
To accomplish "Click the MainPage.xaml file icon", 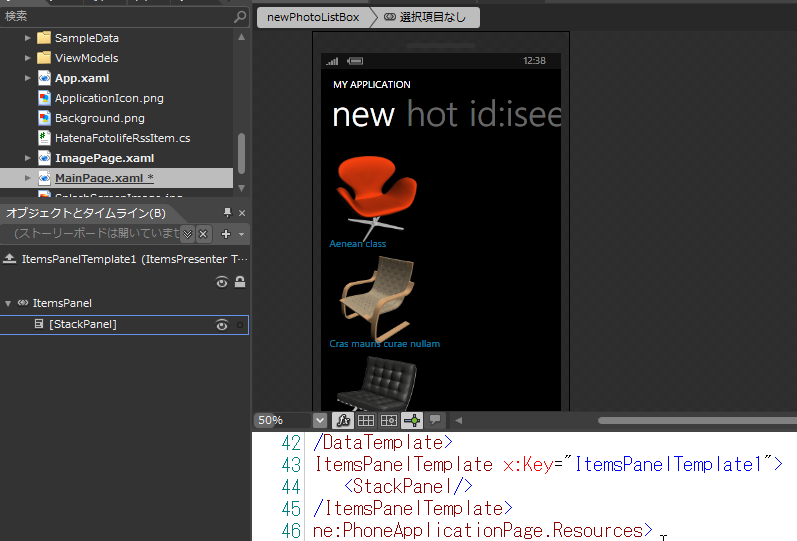I will coord(44,178).
